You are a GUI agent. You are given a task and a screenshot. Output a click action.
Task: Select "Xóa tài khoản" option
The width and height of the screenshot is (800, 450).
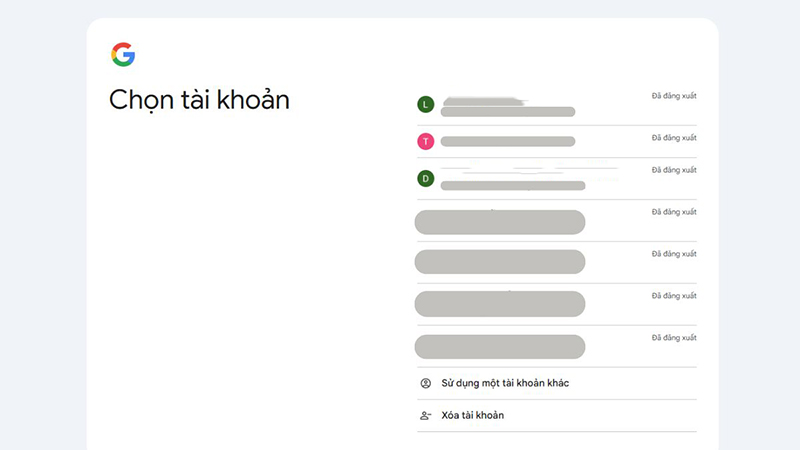point(474,415)
